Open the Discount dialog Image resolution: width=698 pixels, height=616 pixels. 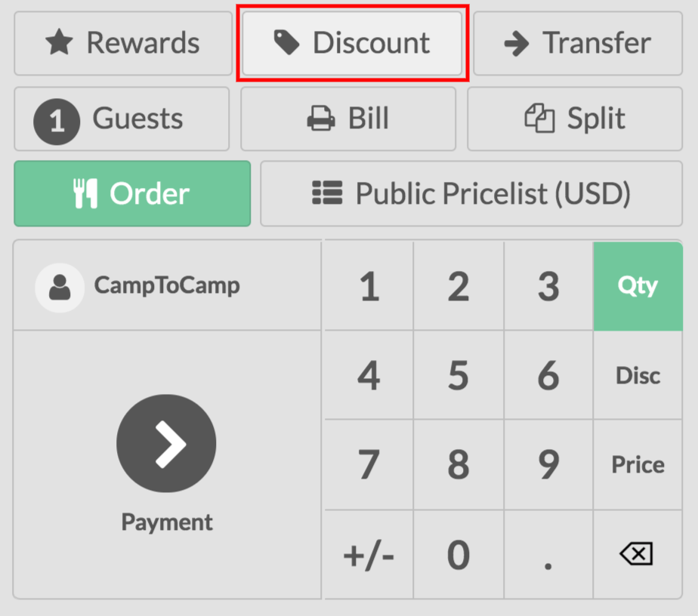coord(352,43)
